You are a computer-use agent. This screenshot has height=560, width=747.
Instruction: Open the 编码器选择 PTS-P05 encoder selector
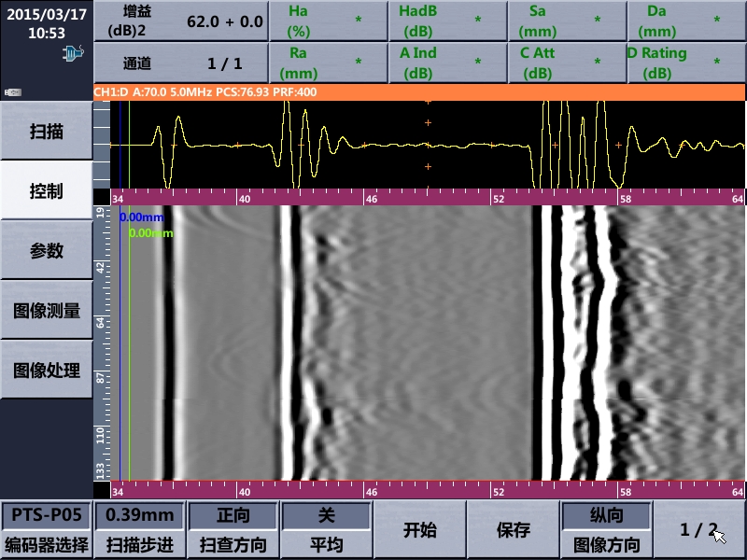coord(47,529)
